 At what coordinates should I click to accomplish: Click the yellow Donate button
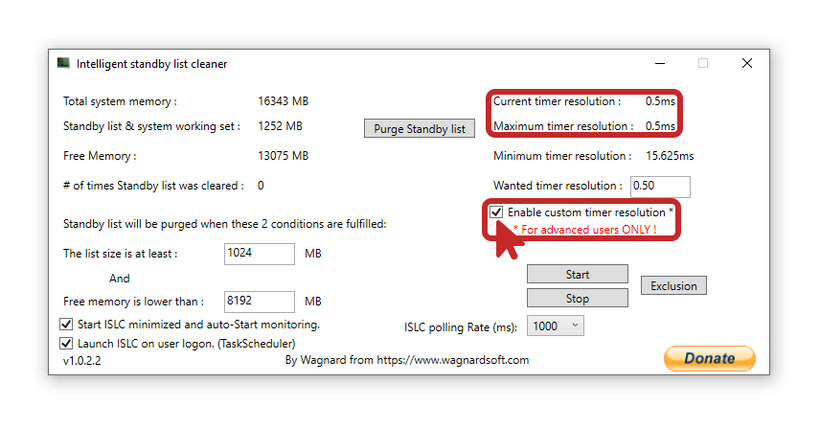point(709,358)
